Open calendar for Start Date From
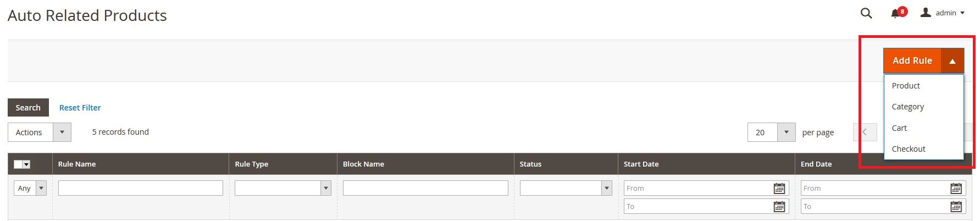This screenshot has width=980, height=221. click(x=779, y=189)
